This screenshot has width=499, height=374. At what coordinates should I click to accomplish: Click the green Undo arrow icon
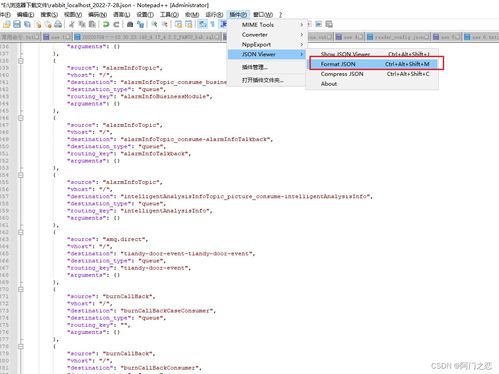point(106,24)
